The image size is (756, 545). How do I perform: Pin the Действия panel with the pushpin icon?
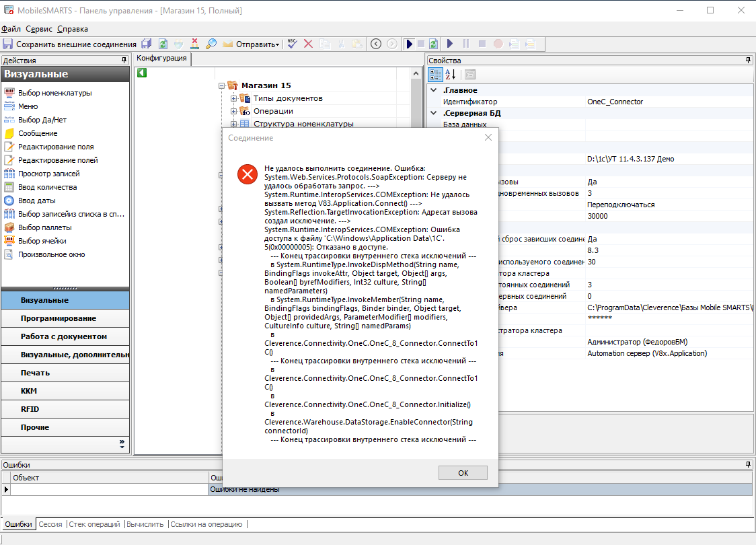pos(124,61)
